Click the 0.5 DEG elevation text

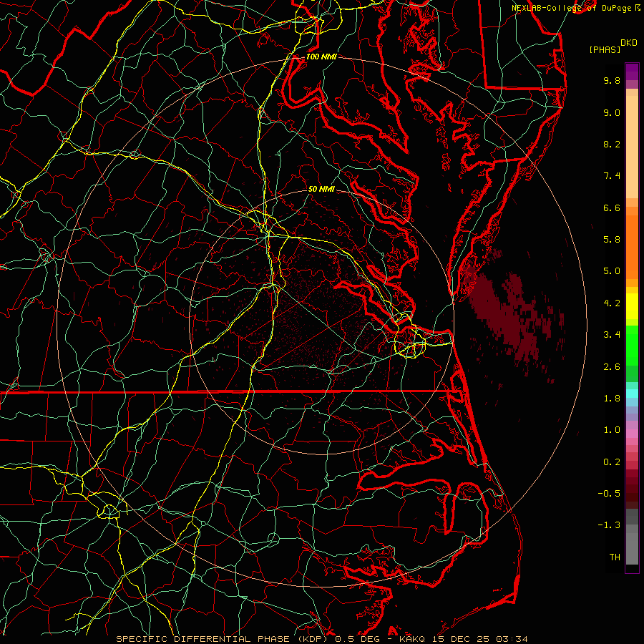pos(358,639)
